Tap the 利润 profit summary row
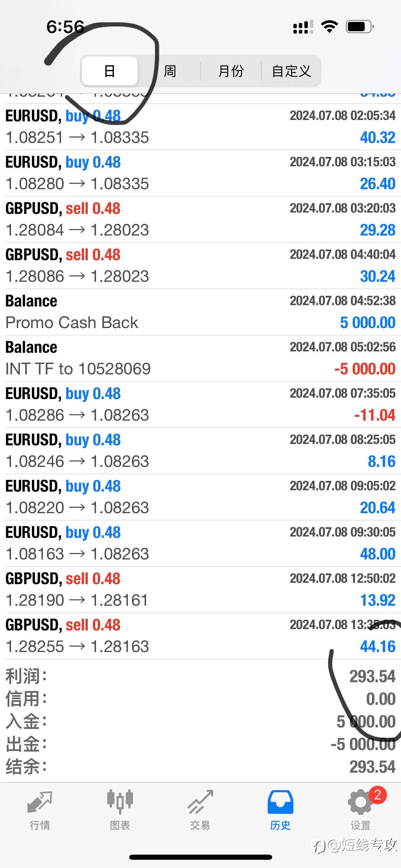Screen dimensions: 401x868 click(200, 676)
